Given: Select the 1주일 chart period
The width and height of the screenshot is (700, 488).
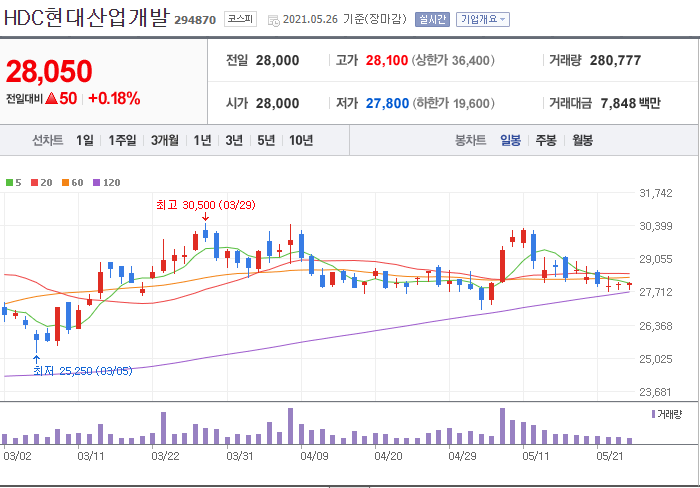Looking at the screenshot, I should pos(122,140).
